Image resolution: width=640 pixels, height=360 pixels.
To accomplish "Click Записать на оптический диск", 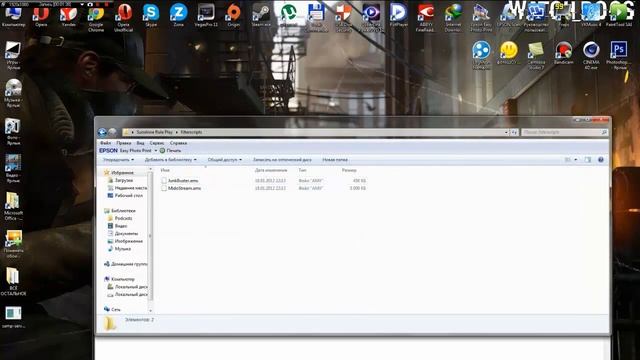I will [282, 160].
